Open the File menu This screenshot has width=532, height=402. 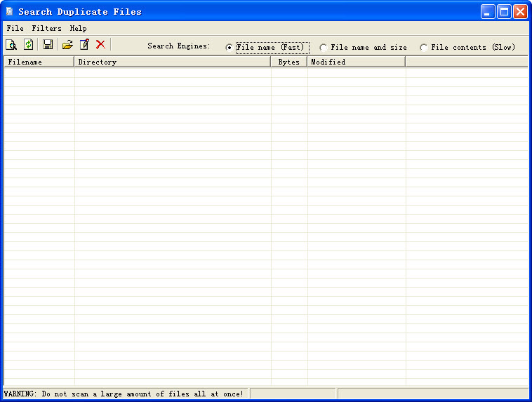pyautogui.click(x=15, y=29)
